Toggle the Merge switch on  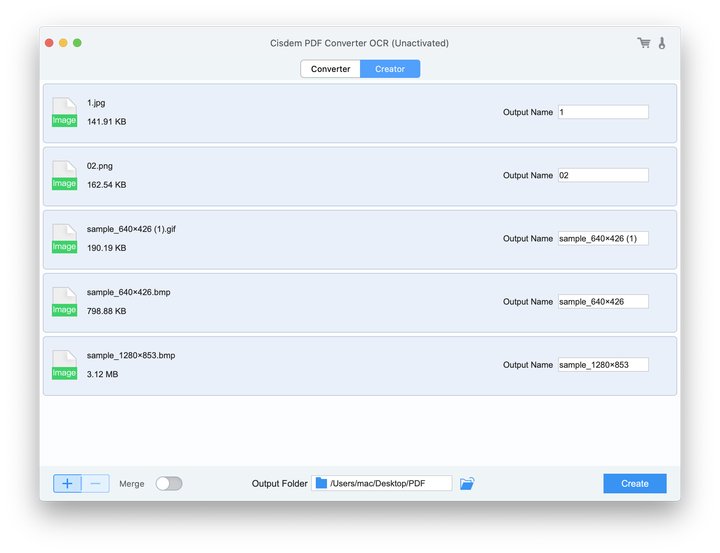(x=169, y=484)
